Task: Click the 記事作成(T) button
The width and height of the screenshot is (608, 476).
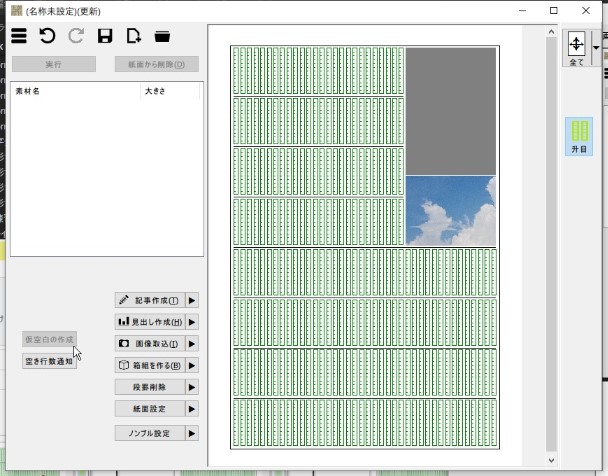Action: 150,300
